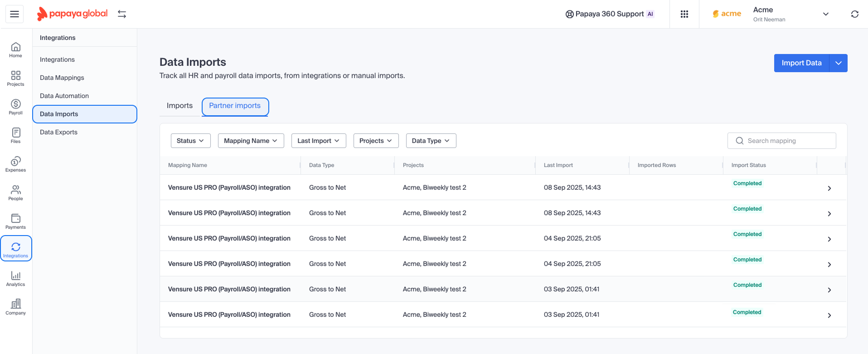Switch to the Partner imports tab
This screenshot has width=868, height=354.
pos(235,106)
